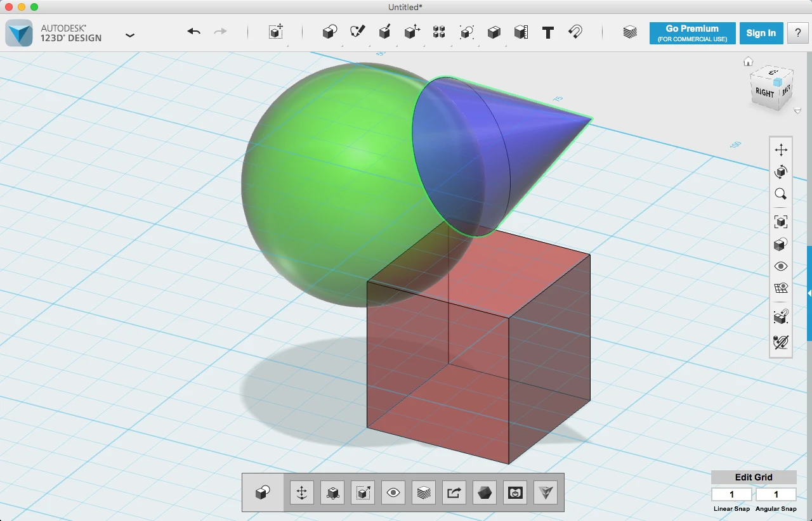
Task: Click the Undo arrow
Action: click(194, 32)
